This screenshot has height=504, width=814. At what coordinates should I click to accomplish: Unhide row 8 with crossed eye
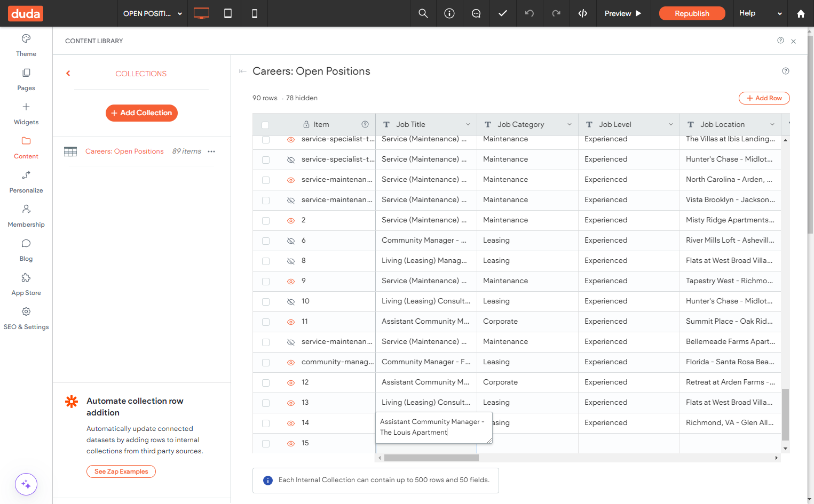(291, 261)
